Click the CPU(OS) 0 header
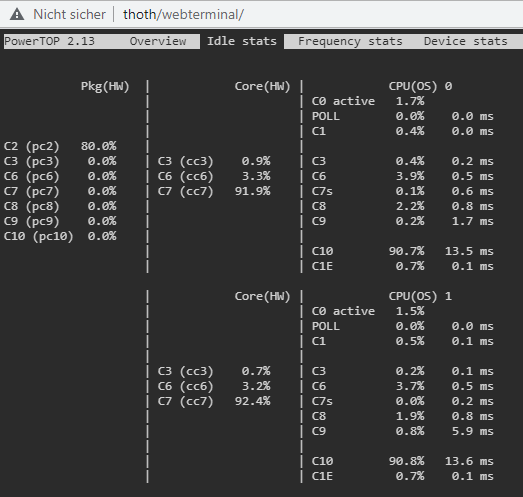This screenshot has width=523, height=497. 420,86
